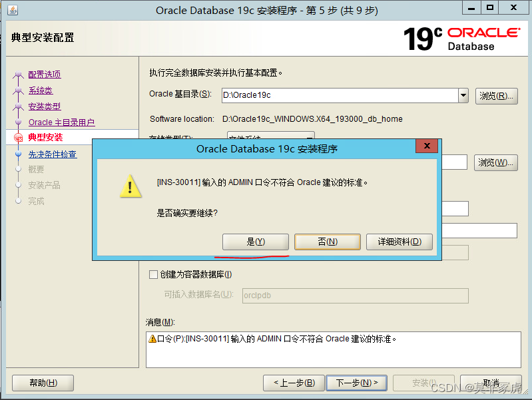Toggle 创建为容器数据库 checkbox
This screenshot has width=532, height=400.
click(153, 274)
